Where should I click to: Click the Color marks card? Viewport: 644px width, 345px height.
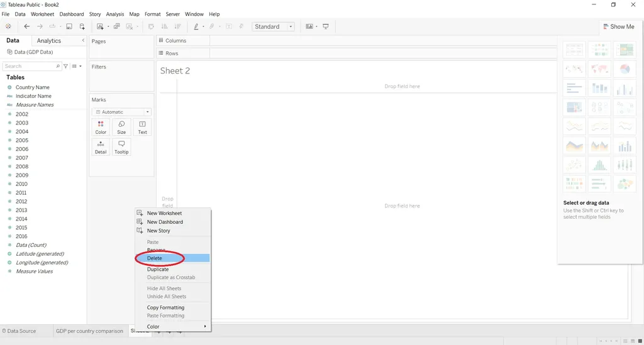coord(101,128)
